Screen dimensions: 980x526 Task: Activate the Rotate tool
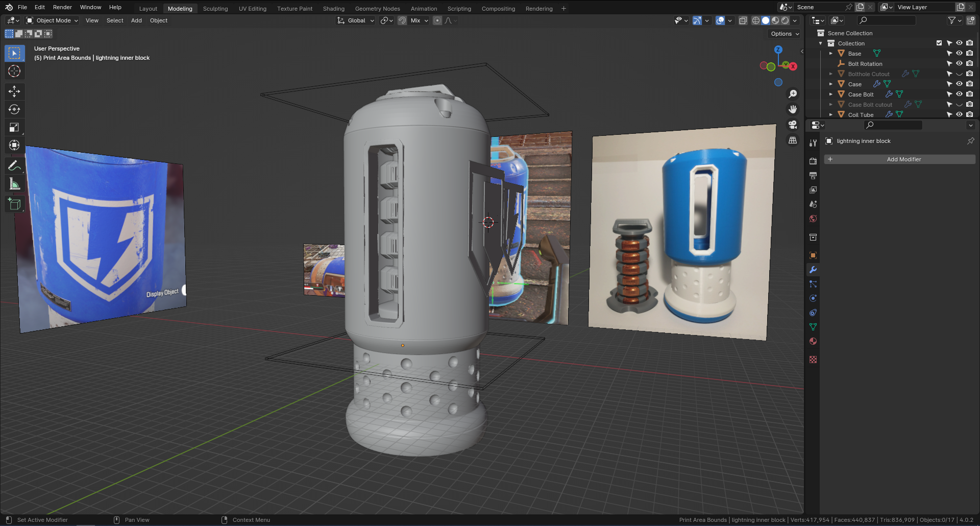click(14, 109)
